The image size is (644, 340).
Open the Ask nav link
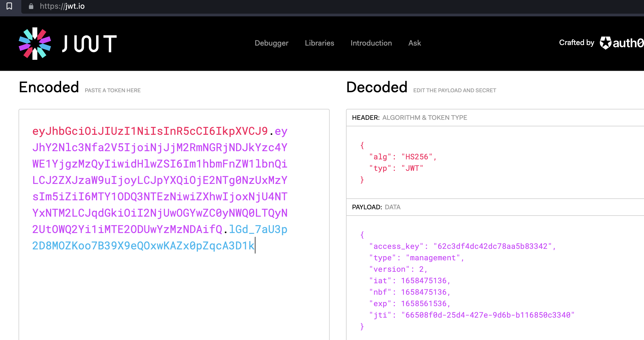click(415, 43)
